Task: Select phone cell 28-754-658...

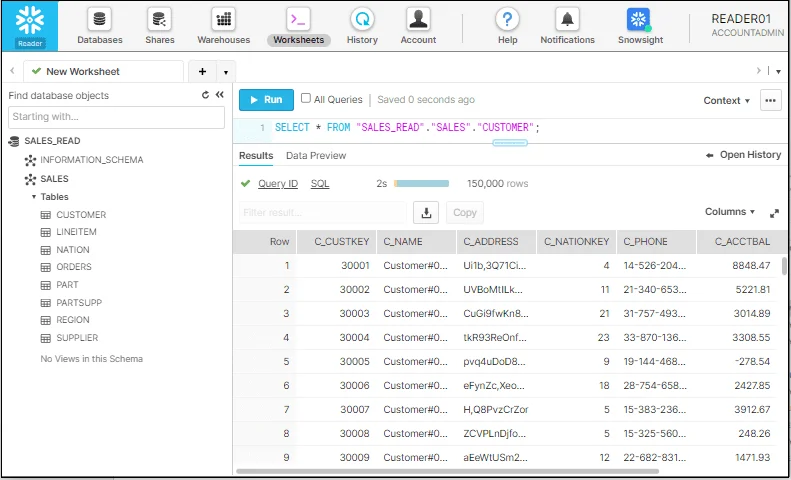Action: 657,386
